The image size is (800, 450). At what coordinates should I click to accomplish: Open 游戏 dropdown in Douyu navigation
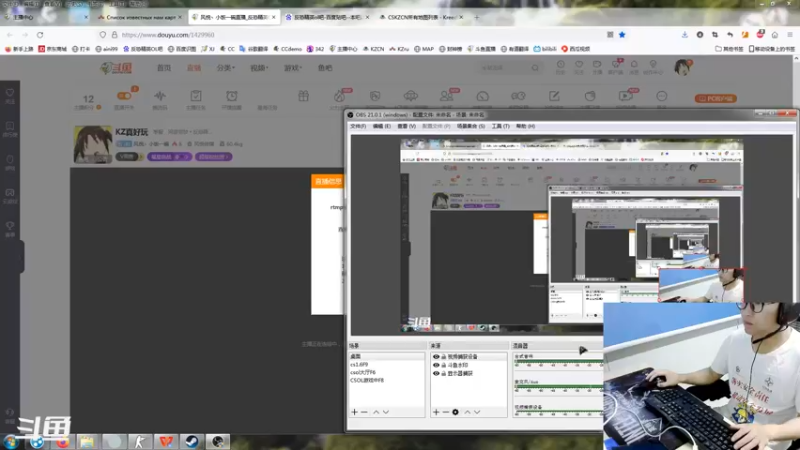293,68
